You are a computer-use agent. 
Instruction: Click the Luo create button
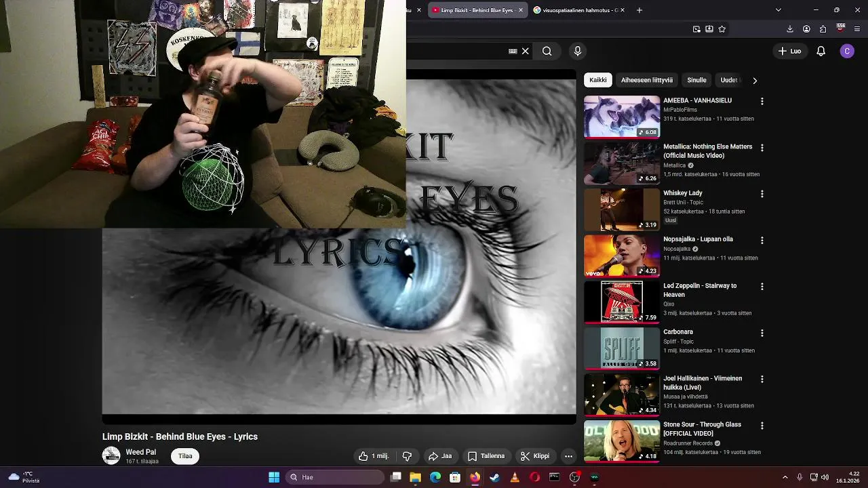(x=790, y=51)
